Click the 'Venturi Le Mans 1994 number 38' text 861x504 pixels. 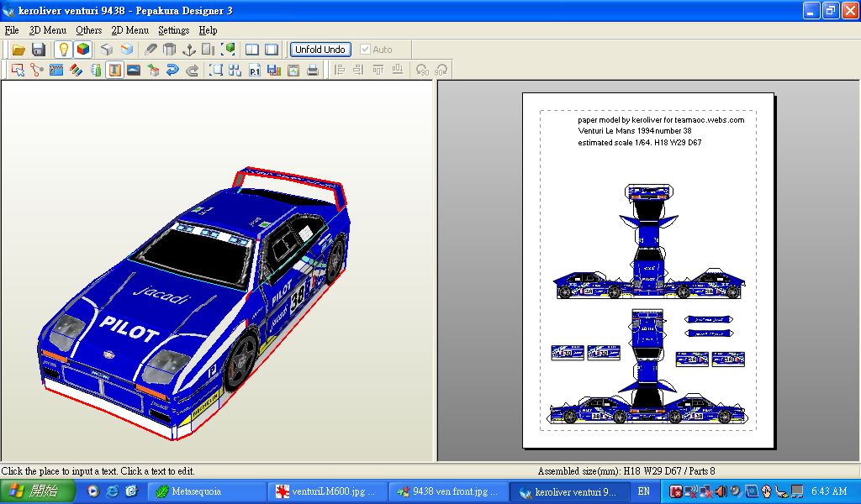tap(635, 131)
